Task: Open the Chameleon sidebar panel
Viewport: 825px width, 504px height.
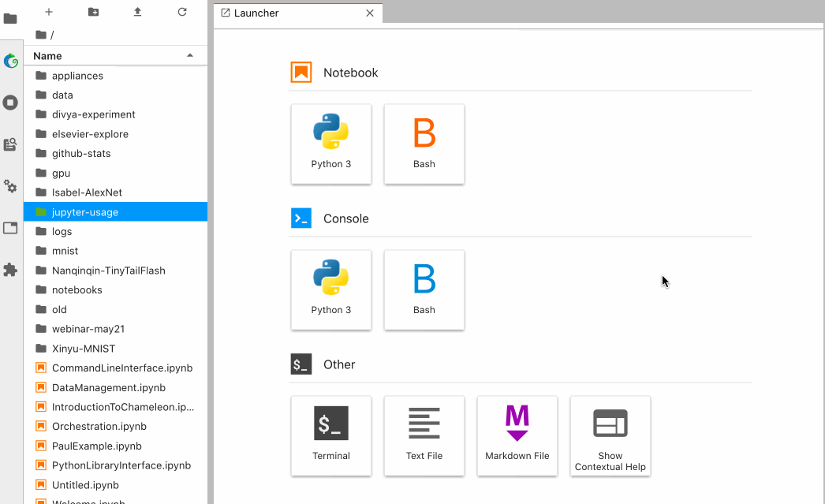Action: 10,61
